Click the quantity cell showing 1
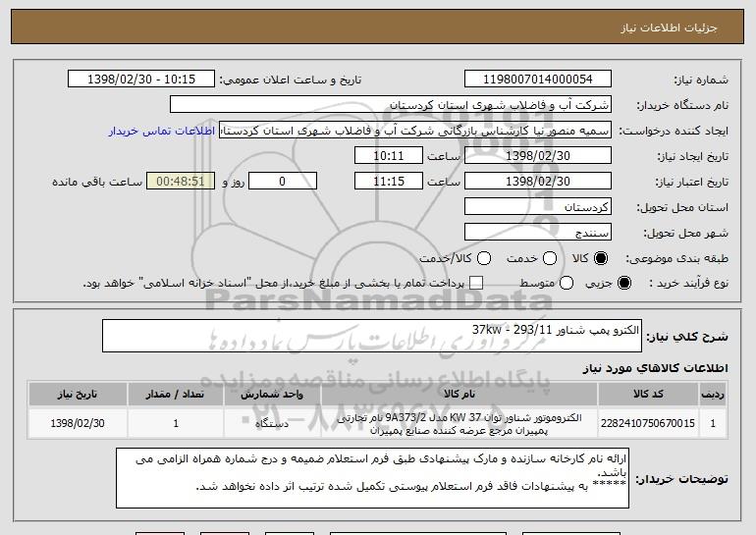 (x=176, y=423)
